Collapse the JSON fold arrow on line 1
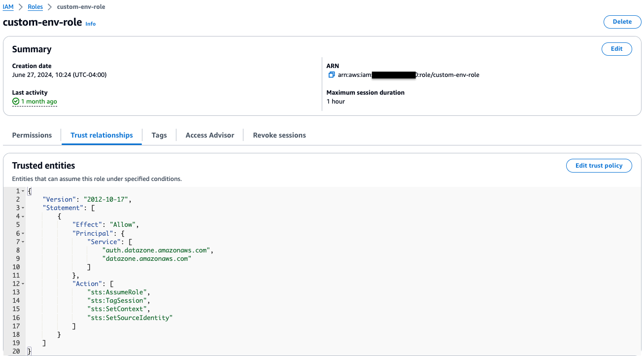This screenshot has height=356, width=644. 23,191
